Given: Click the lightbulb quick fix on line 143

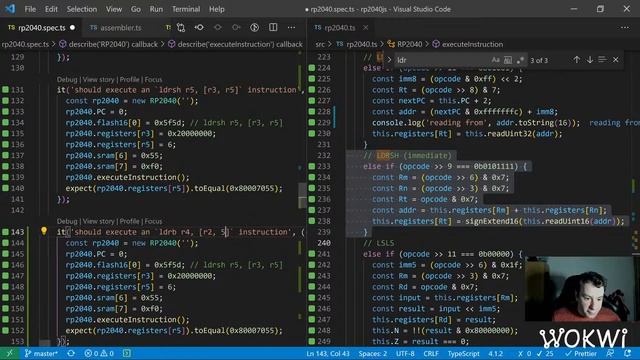Looking at the screenshot, I should coord(44,231).
